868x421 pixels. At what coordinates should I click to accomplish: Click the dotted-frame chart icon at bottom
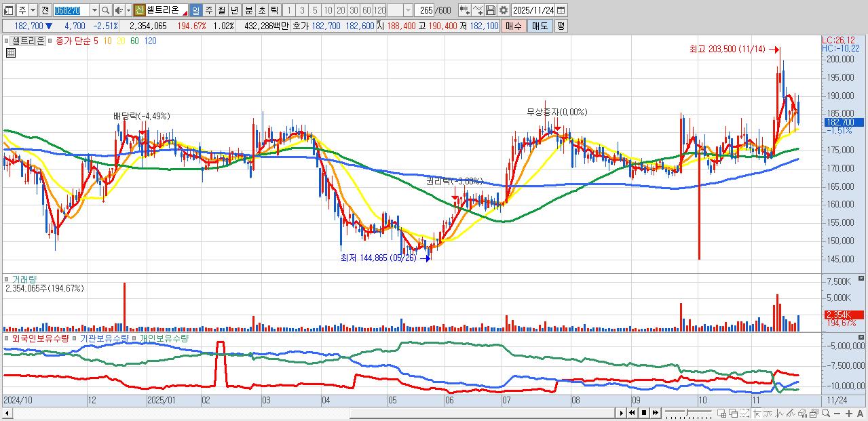pos(744,414)
